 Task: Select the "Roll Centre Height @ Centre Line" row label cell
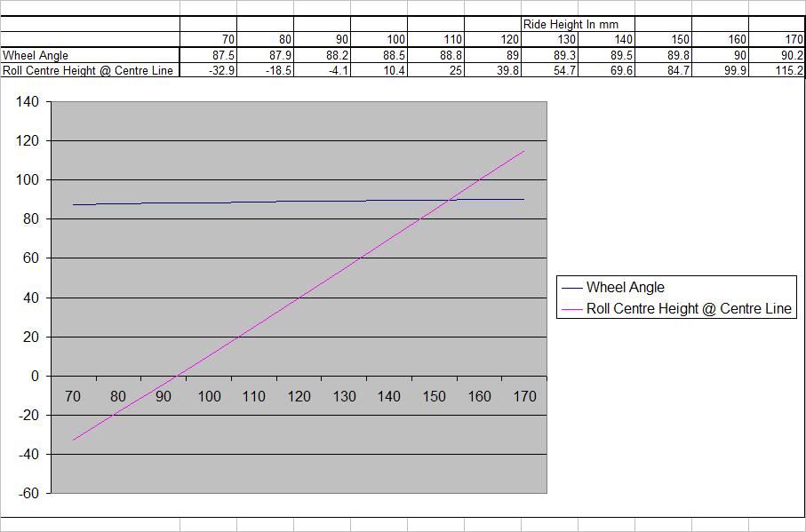coord(90,70)
